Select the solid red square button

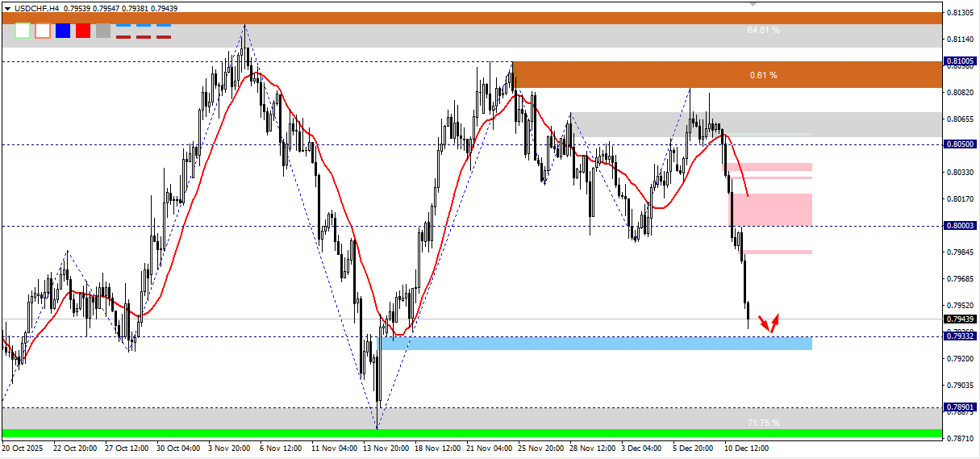click(83, 31)
